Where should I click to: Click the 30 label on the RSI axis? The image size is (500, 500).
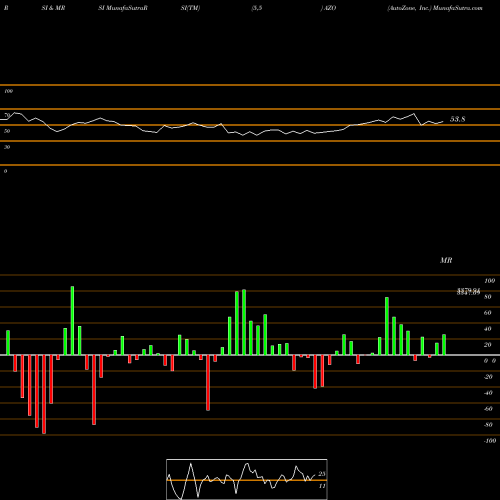click(7, 147)
